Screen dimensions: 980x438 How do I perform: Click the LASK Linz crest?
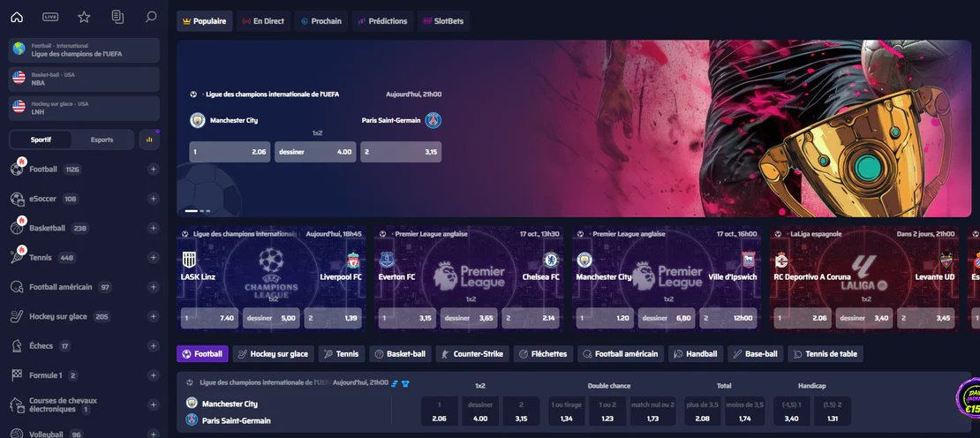[x=189, y=260]
